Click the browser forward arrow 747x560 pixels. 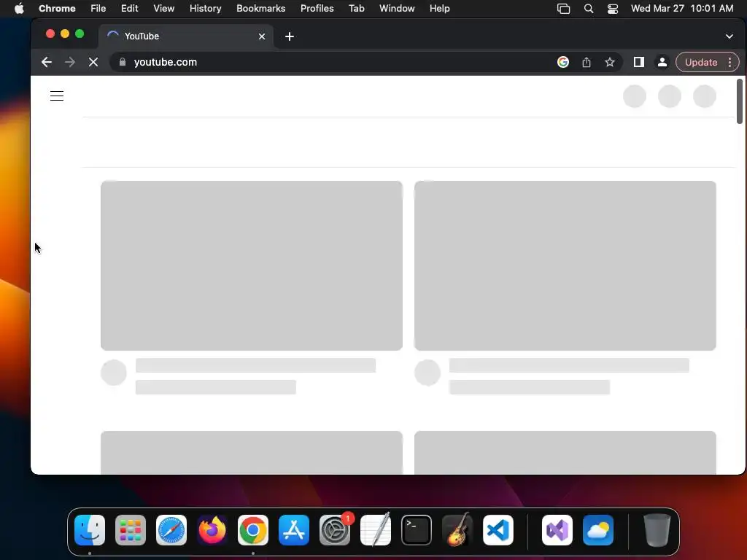click(69, 62)
